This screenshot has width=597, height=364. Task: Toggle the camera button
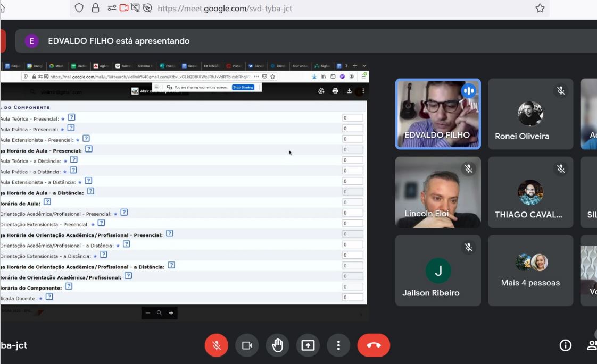[247, 345]
